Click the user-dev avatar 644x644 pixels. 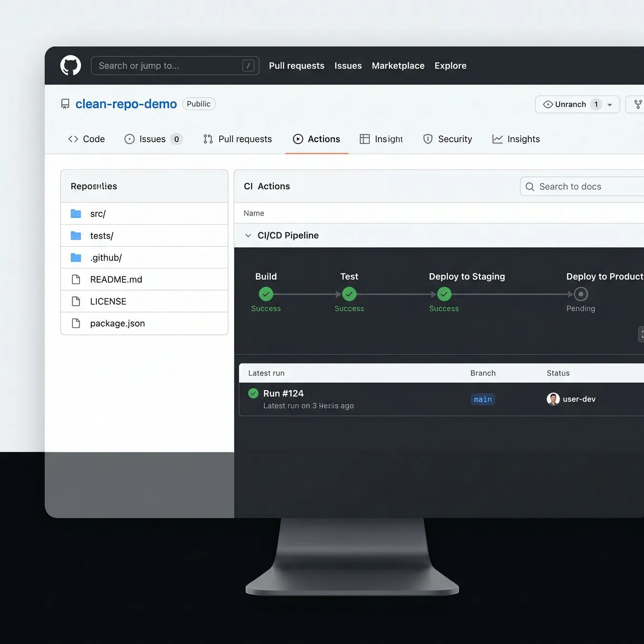point(553,399)
